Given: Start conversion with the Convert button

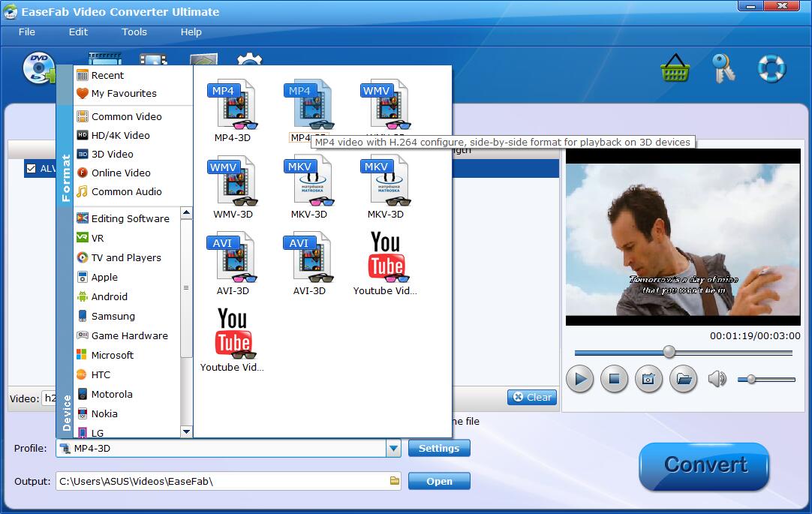Looking at the screenshot, I should point(704,465).
